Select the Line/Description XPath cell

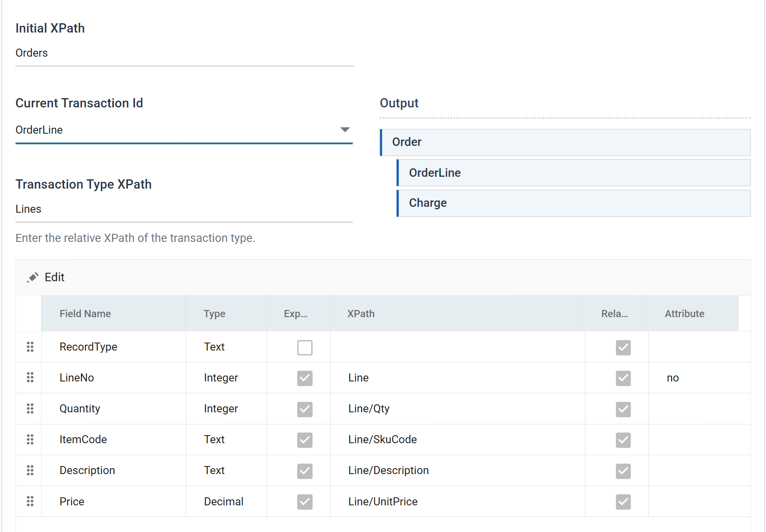click(457, 470)
